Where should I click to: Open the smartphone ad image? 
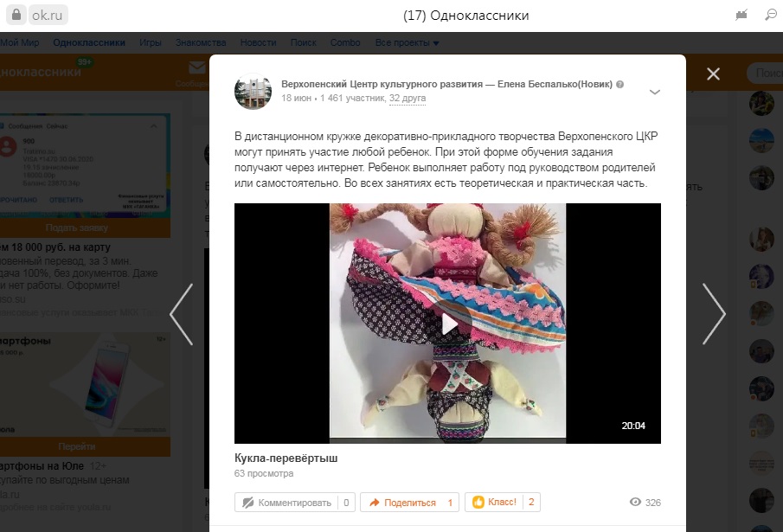(85, 384)
